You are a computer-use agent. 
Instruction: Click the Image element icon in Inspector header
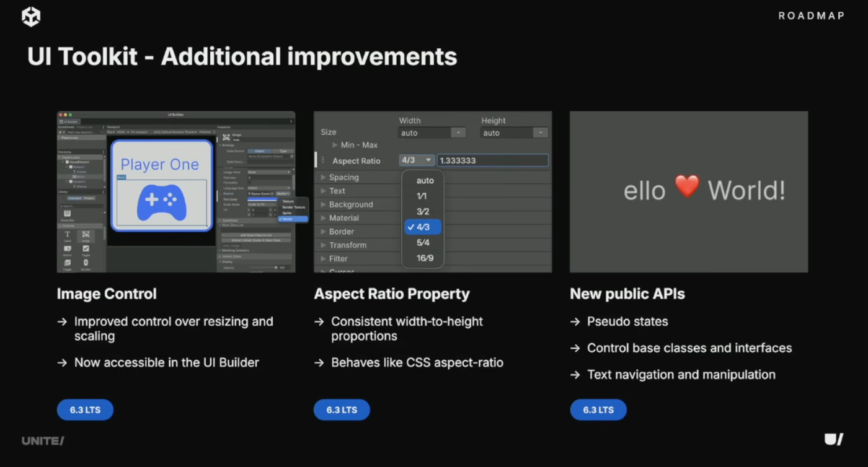(226, 137)
